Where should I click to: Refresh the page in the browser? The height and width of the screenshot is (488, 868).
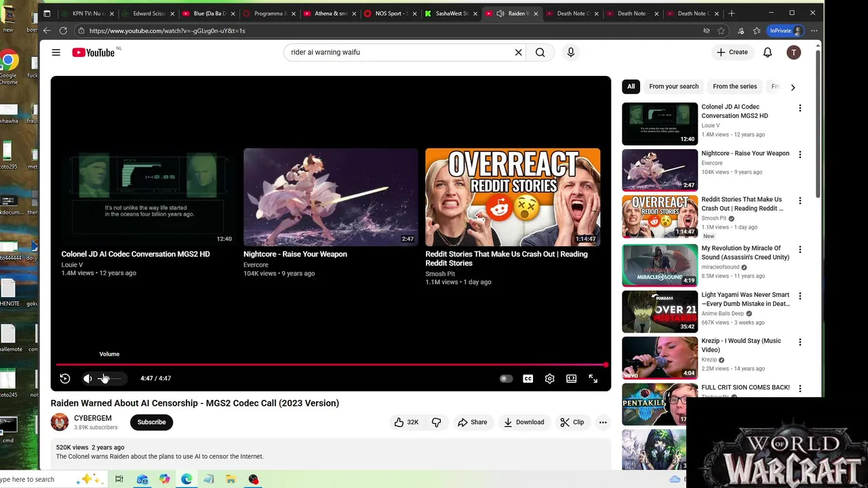[63, 30]
